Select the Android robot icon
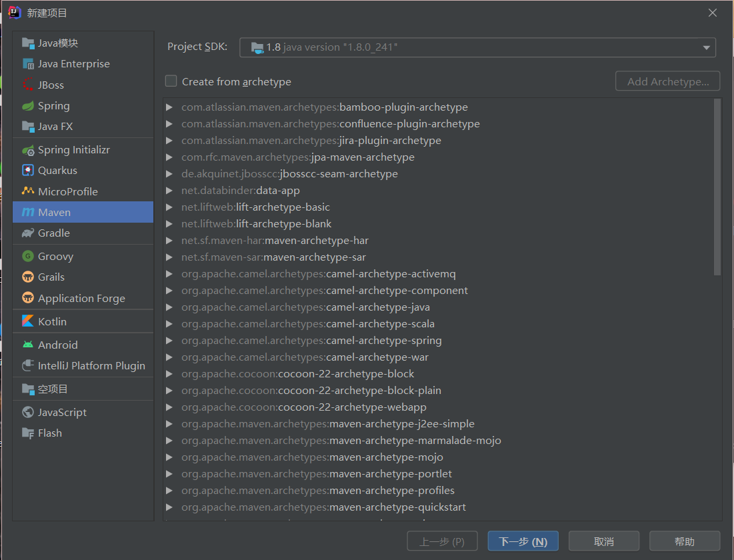 [28, 345]
